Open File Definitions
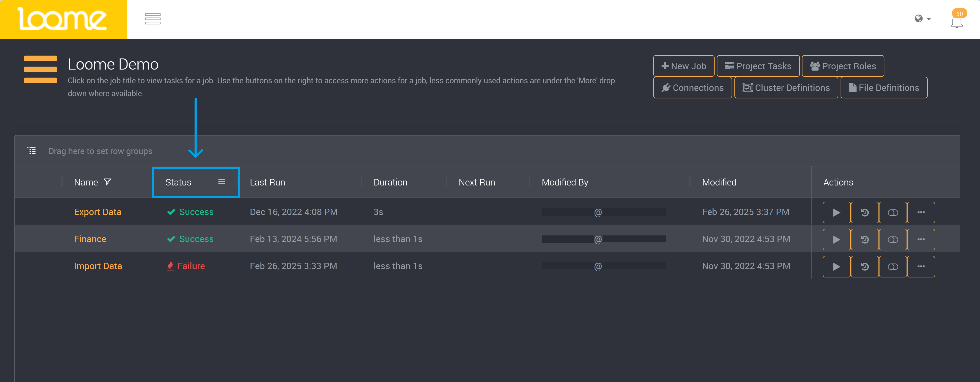Screen dimensions: 980x382 click(884, 87)
